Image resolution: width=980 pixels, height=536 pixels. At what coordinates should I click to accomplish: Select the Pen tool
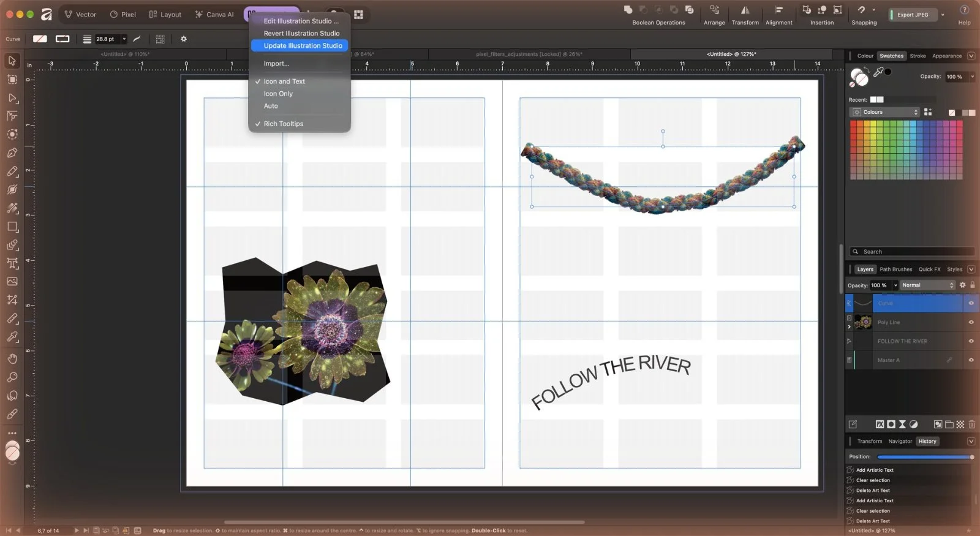pyautogui.click(x=12, y=153)
